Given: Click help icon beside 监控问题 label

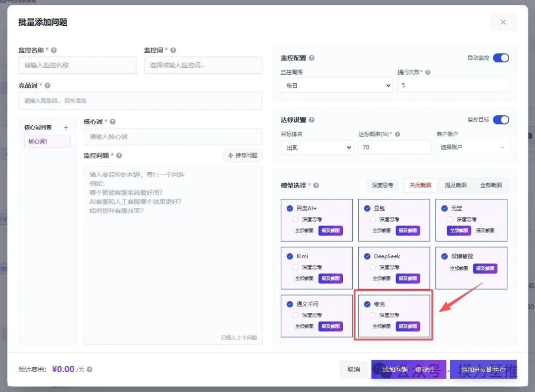Looking at the screenshot, I should pyautogui.click(x=119, y=155).
